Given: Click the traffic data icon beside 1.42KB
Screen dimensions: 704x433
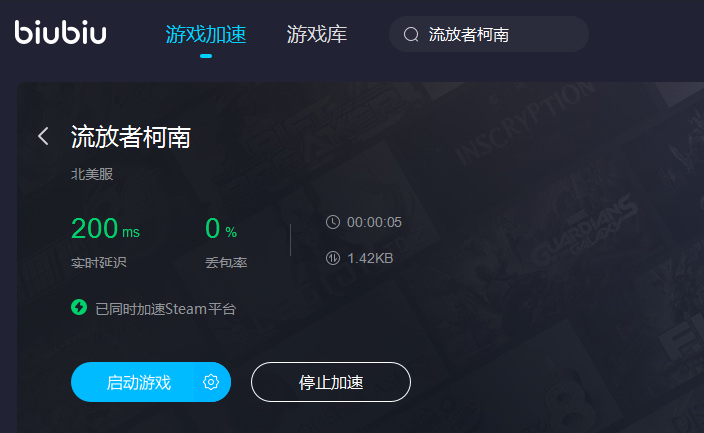Looking at the screenshot, I should click(x=333, y=258).
